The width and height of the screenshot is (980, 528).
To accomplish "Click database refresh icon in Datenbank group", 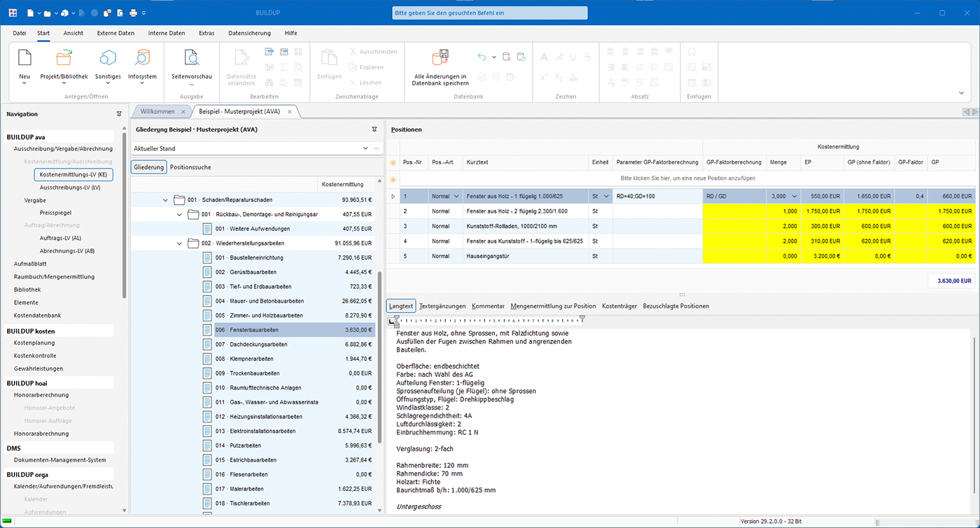I will (522, 57).
